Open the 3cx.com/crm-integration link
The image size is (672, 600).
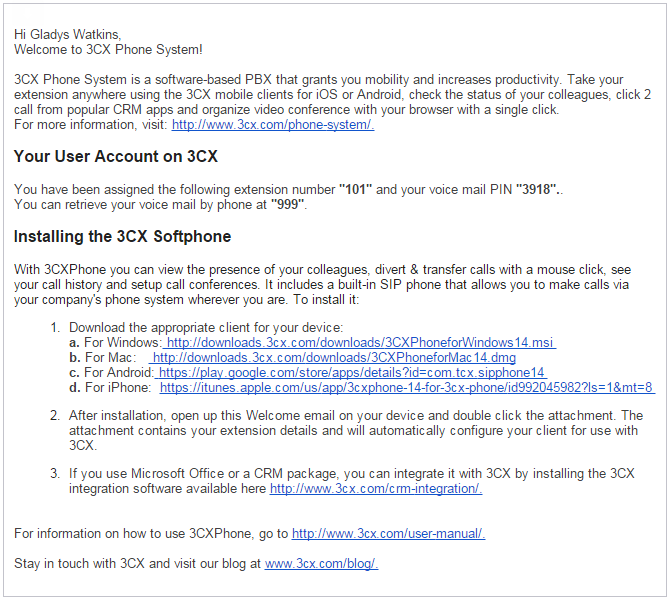pyautogui.click(x=376, y=489)
